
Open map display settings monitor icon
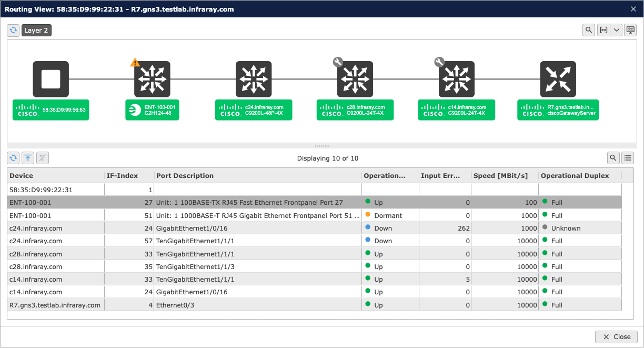pos(630,31)
